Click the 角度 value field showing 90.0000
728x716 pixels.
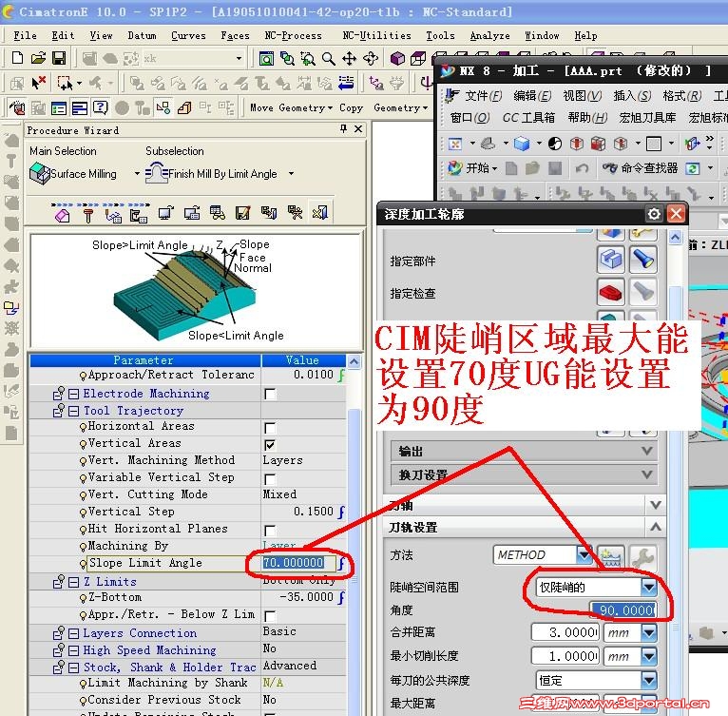(623, 610)
